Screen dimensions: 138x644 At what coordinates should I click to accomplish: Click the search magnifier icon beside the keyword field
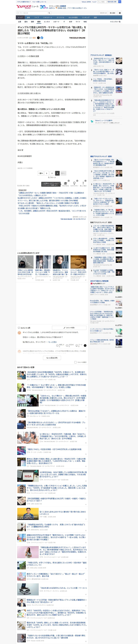coord(49,13)
